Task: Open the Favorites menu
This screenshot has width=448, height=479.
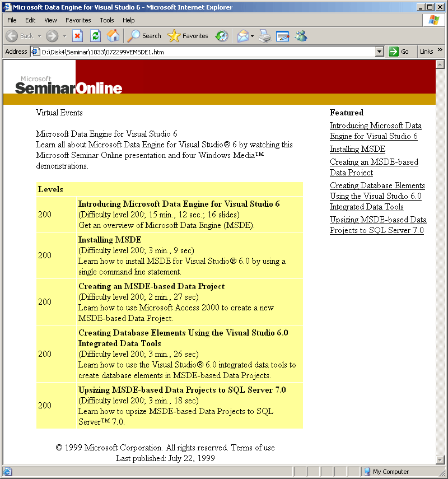Action: (x=78, y=20)
